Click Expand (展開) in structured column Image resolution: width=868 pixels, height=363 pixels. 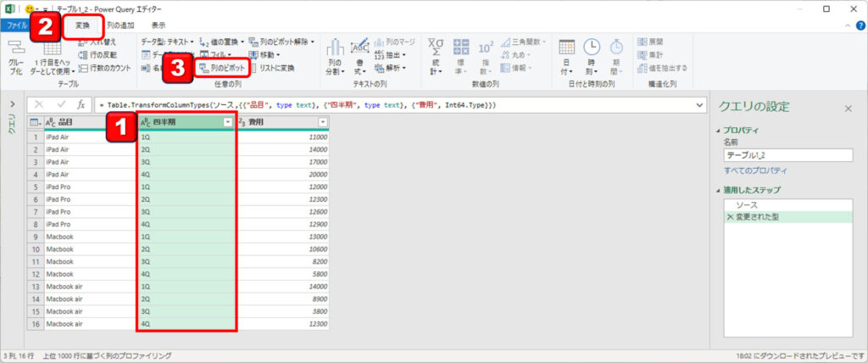click(651, 42)
